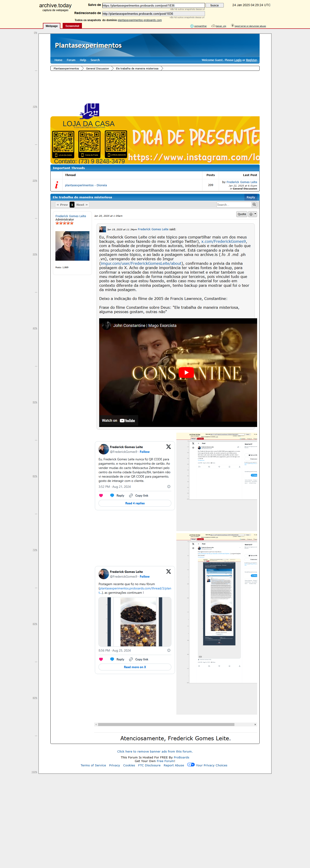Play the John Constantine YouTube video
The image size is (310, 868).
click(x=186, y=372)
